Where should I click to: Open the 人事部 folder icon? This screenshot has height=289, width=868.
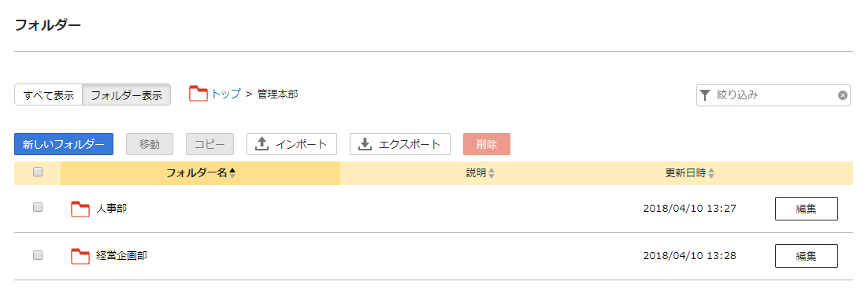(80, 209)
